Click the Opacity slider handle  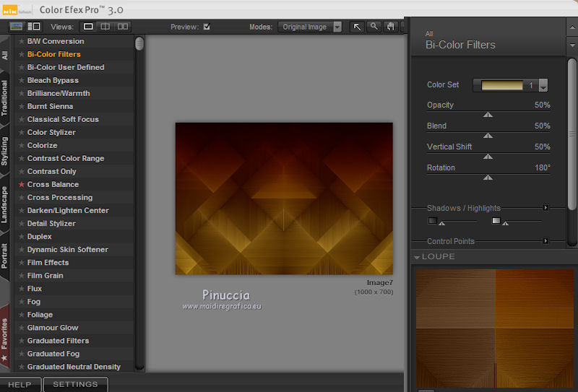click(x=488, y=114)
